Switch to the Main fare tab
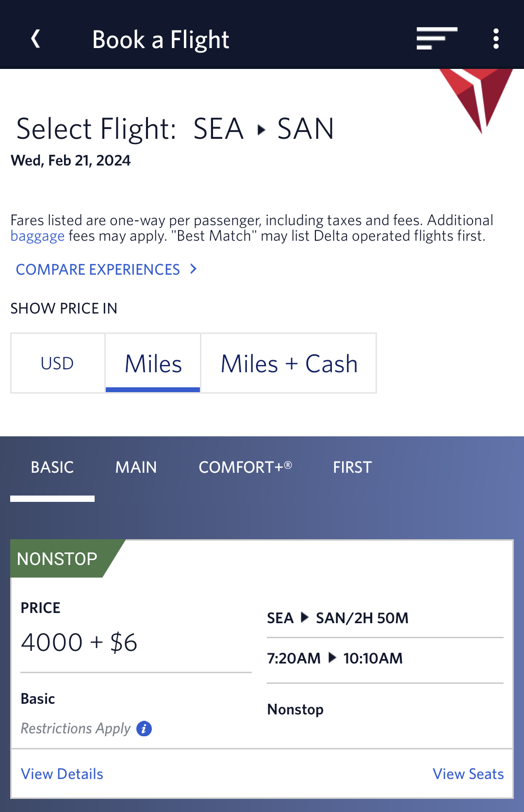The image size is (524, 812). pyautogui.click(x=136, y=467)
